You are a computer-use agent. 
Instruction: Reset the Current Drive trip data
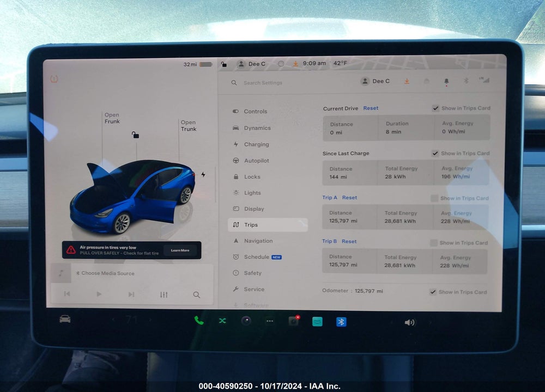pos(371,108)
